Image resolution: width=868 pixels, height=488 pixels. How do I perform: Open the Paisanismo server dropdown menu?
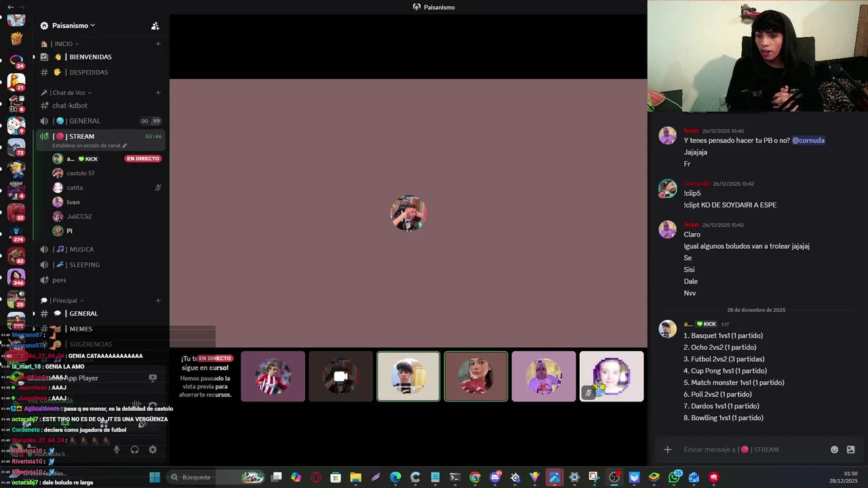(x=73, y=26)
